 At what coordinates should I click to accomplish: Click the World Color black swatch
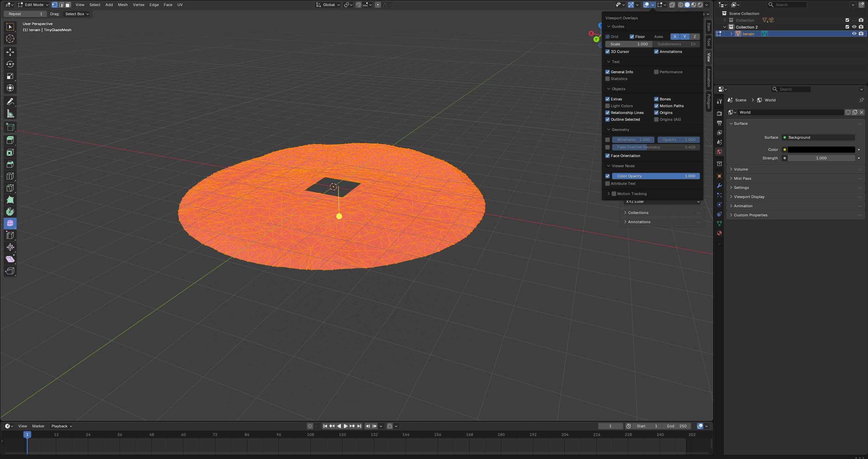click(821, 150)
